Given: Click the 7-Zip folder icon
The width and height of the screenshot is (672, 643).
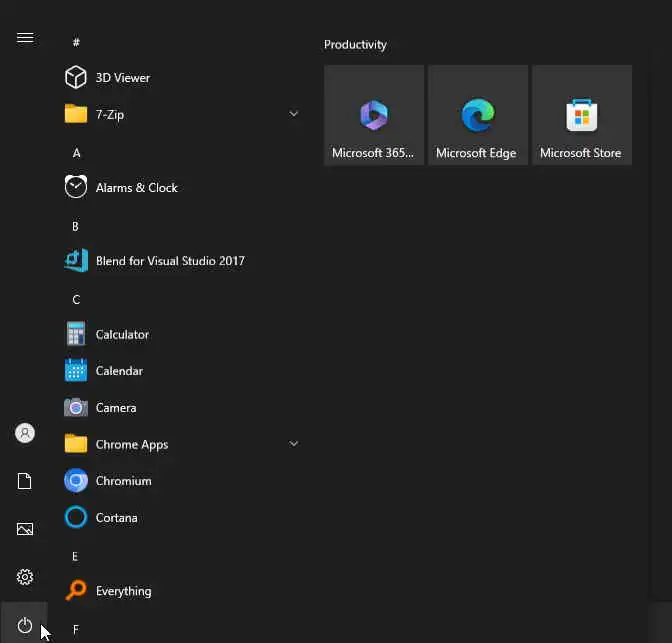Looking at the screenshot, I should click(76, 114).
